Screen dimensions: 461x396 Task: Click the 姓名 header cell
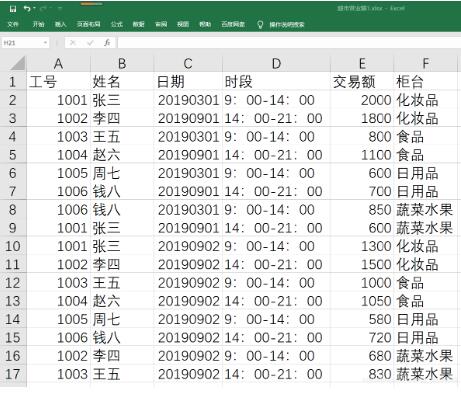[122, 81]
